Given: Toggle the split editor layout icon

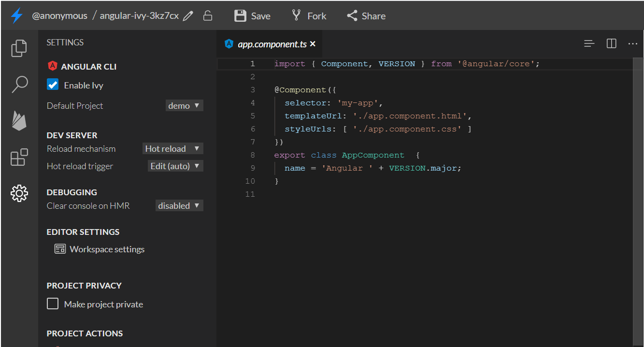Looking at the screenshot, I should tap(611, 43).
